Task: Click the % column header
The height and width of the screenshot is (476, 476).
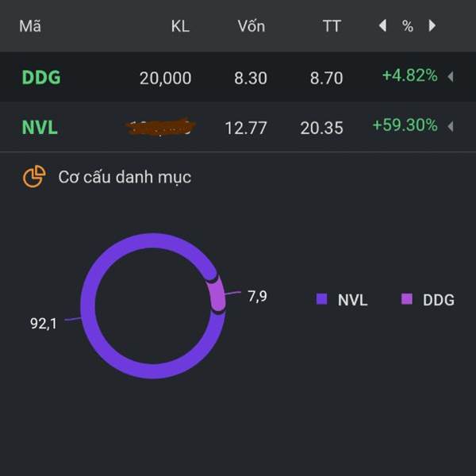Action: coord(408,26)
